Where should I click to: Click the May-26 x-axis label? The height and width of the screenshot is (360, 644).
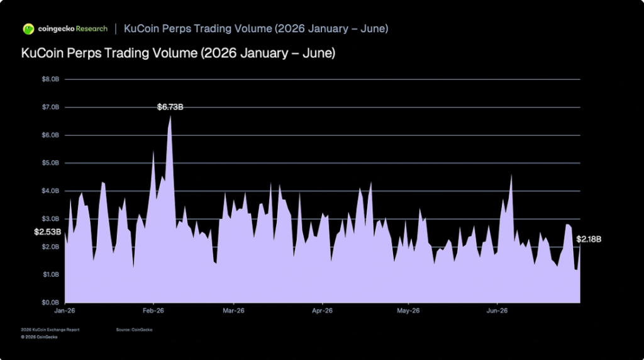[x=408, y=311]
